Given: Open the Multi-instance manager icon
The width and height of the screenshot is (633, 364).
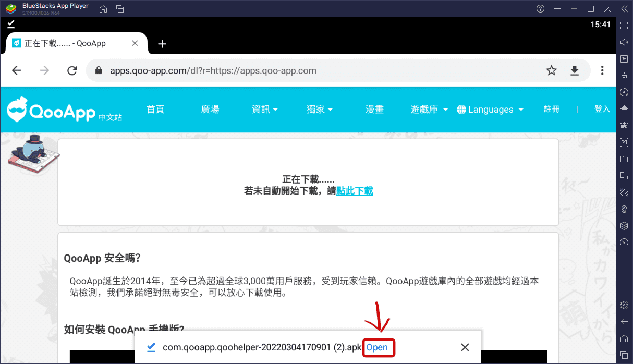Looking at the screenshot, I should 624,175.
